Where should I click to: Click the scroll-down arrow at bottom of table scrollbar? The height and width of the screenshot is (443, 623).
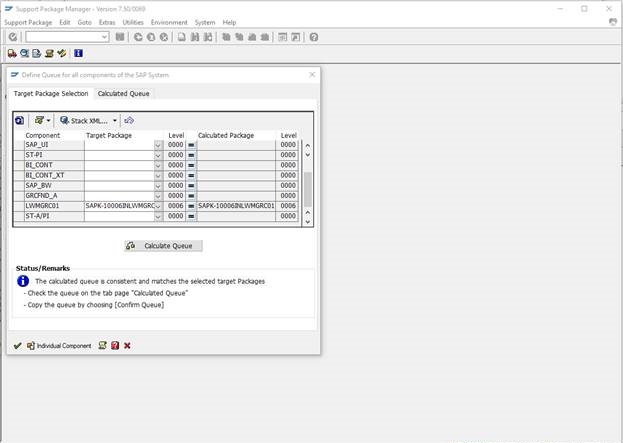(x=308, y=222)
